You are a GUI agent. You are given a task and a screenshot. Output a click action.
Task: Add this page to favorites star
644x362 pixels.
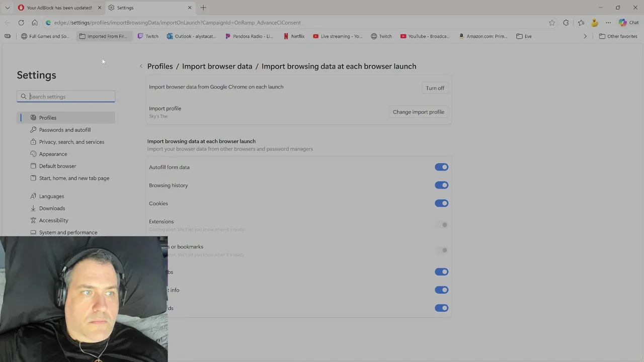tap(552, 23)
